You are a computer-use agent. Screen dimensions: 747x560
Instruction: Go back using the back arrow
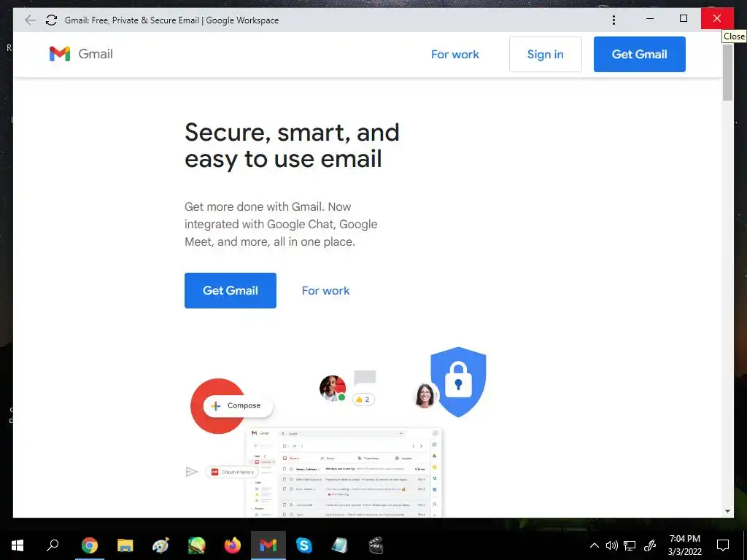click(30, 20)
